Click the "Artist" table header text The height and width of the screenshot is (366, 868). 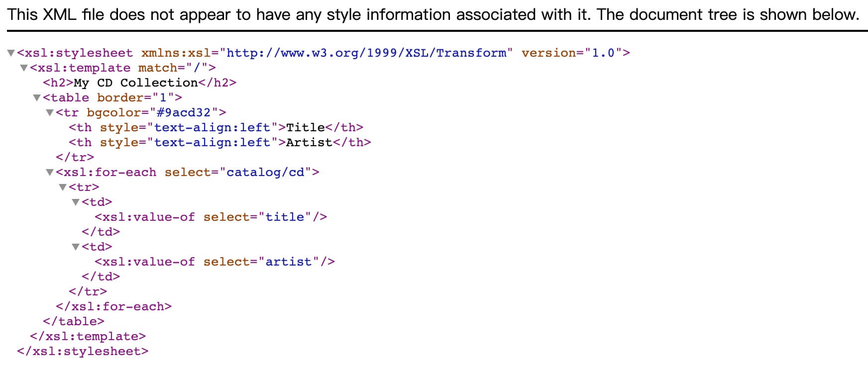(309, 143)
